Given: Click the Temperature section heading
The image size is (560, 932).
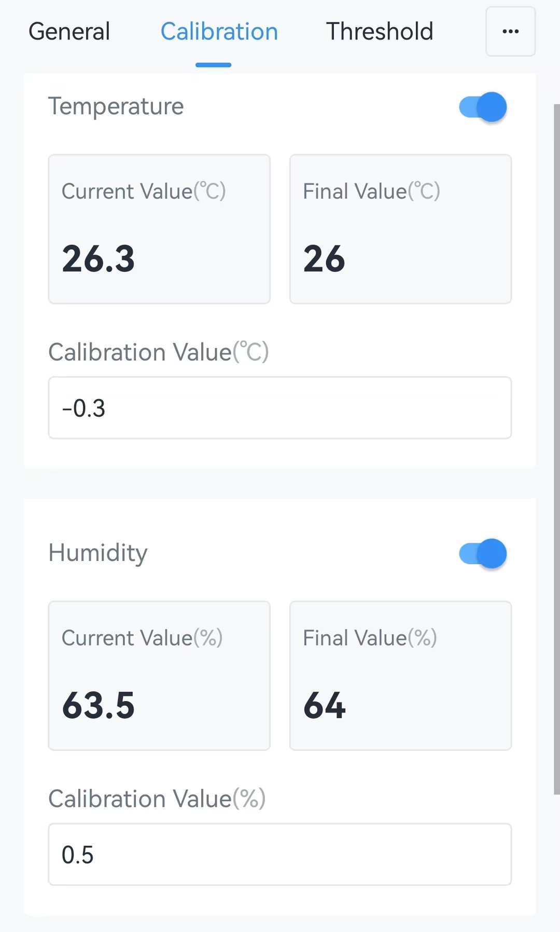Looking at the screenshot, I should click(x=116, y=106).
